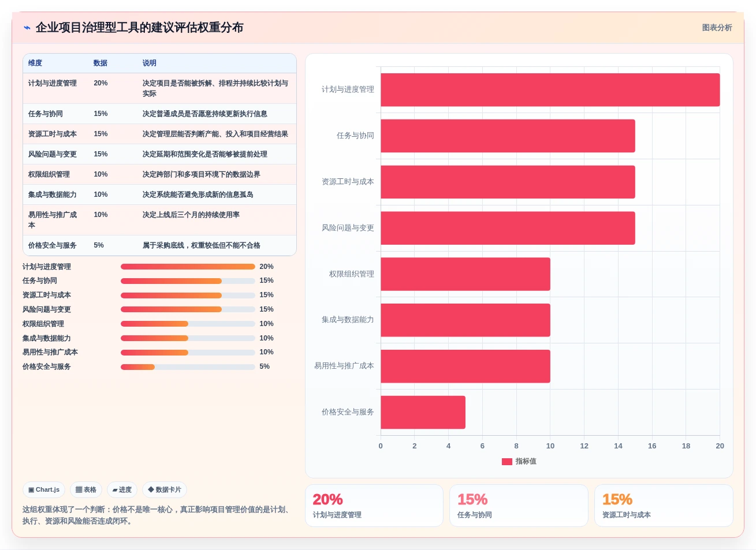Click the 权限组织管理 chart bar

point(465,274)
